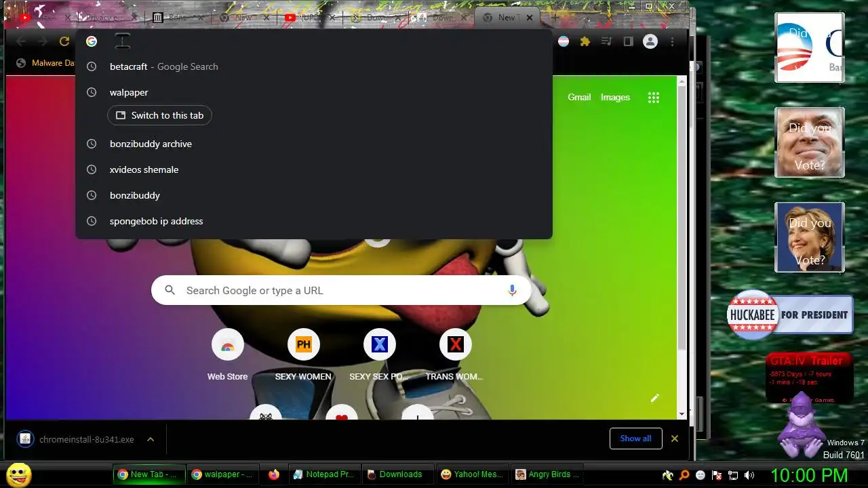Screen dimensions: 868x488
Task: Open the Web Store shortcut
Action: point(227,355)
